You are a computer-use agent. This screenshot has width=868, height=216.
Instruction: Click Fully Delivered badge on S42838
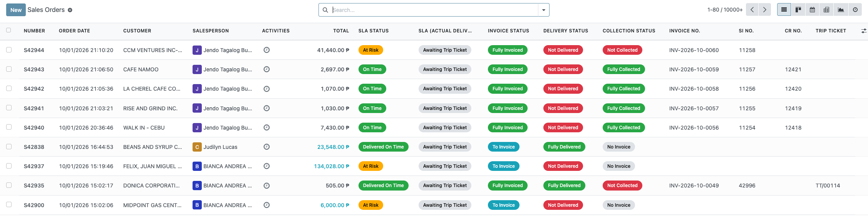(x=564, y=147)
